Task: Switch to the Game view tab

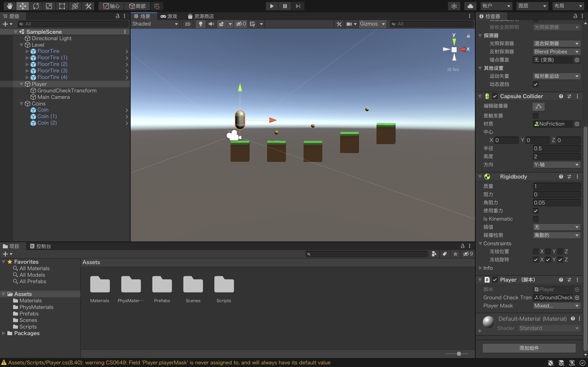Action: 169,16
